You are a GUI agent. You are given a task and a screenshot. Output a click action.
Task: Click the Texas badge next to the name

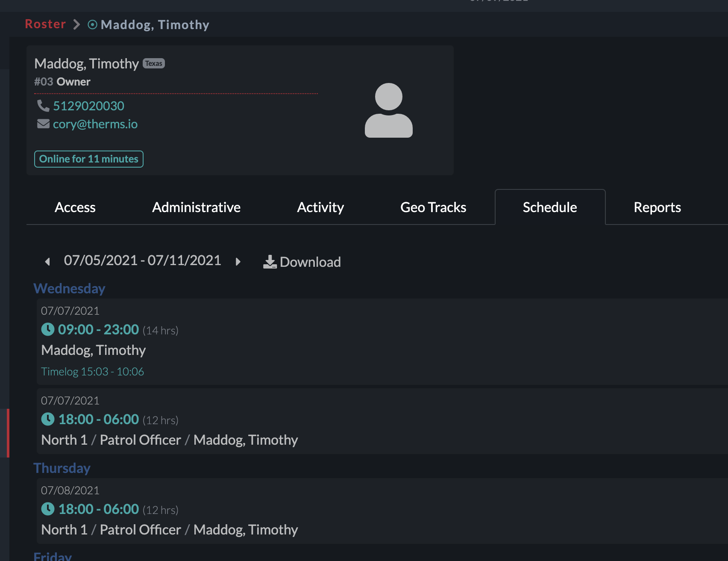coord(153,63)
